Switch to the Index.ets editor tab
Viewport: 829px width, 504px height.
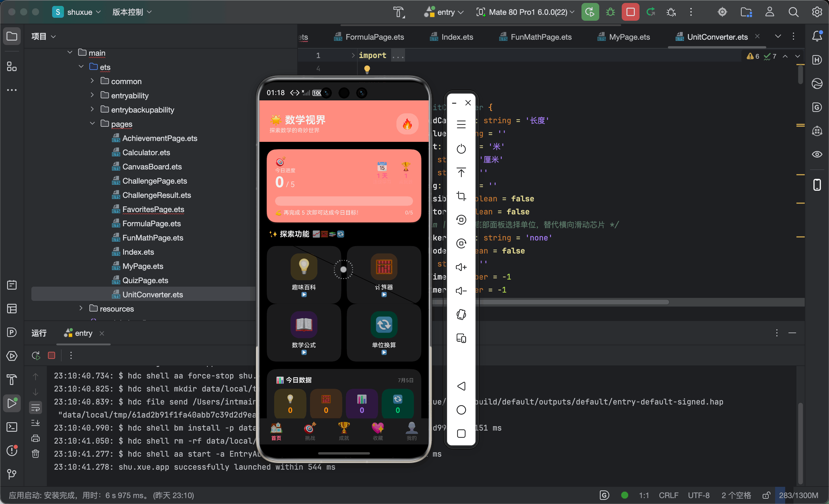coord(451,37)
